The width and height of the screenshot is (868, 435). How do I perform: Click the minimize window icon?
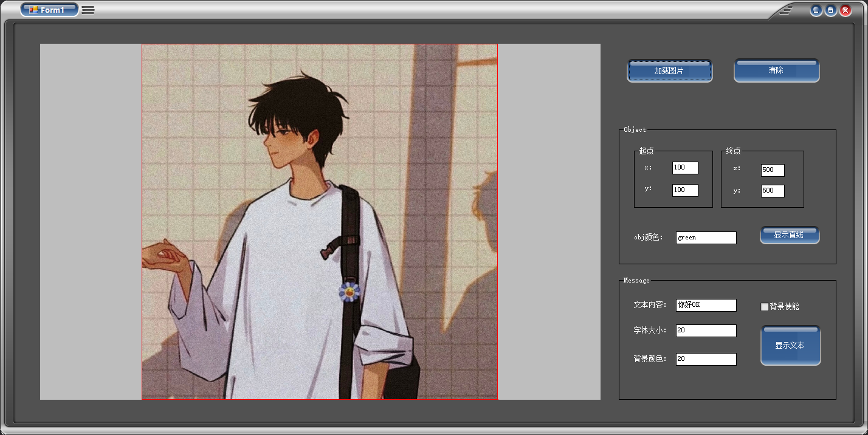tap(815, 10)
